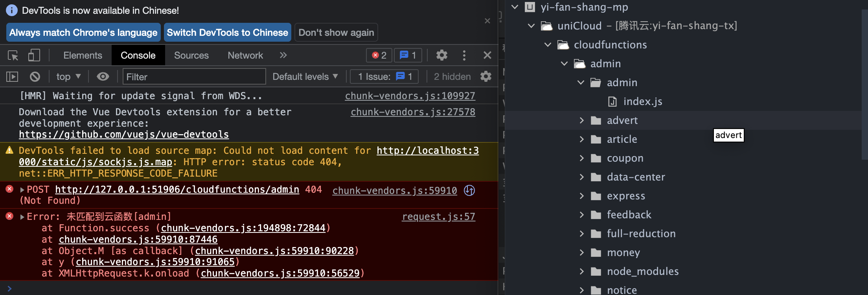
Task: Click the index.js file in admin folder
Action: [x=642, y=101]
